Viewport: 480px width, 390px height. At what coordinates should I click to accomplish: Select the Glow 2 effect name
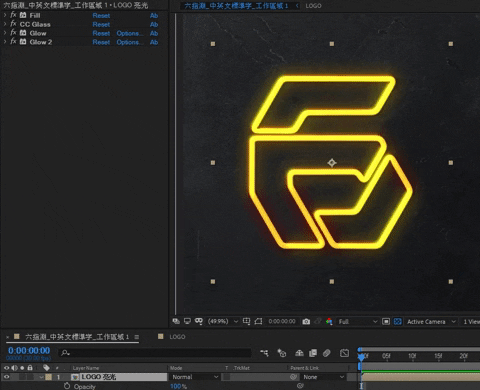click(41, 42)
